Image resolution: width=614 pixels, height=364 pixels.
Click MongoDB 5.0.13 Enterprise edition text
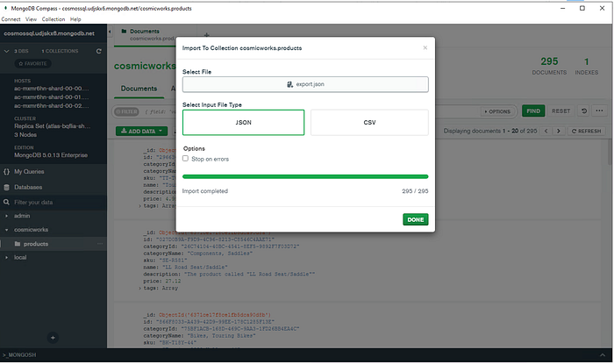click(x=51, y=155)
